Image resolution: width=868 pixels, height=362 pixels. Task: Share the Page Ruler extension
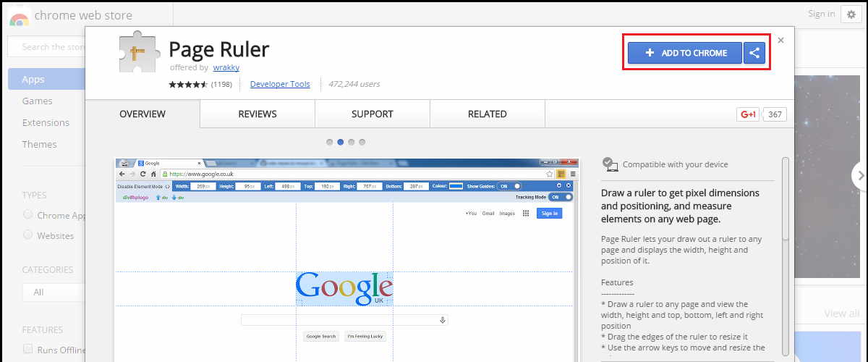pos(754,53)
